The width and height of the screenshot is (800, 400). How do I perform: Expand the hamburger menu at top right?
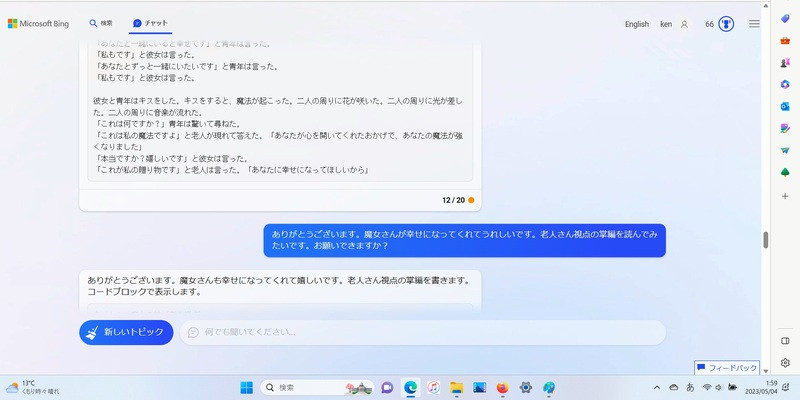(x=754, y=24)
